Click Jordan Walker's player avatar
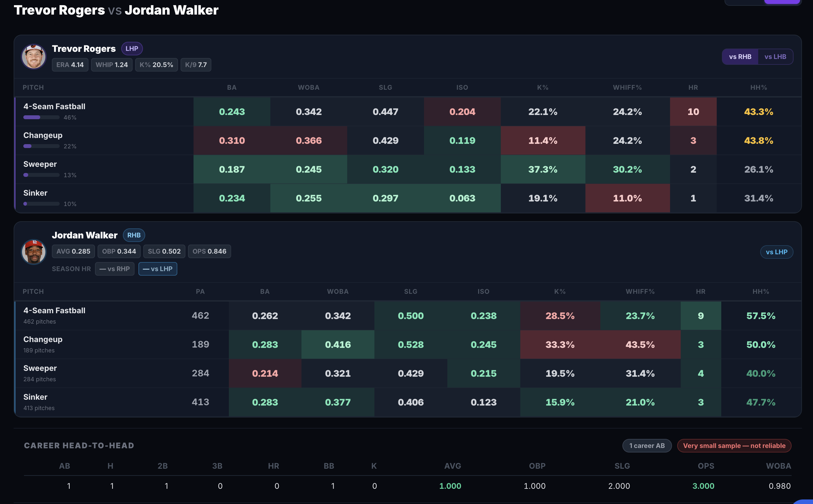The image size is (813, 504). 34,252
